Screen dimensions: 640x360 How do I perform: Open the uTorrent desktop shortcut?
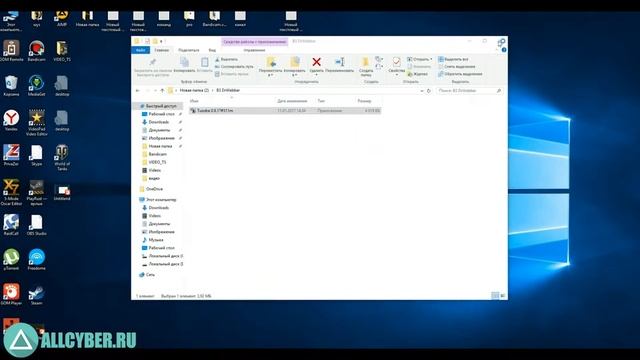[x=11, y=260]
